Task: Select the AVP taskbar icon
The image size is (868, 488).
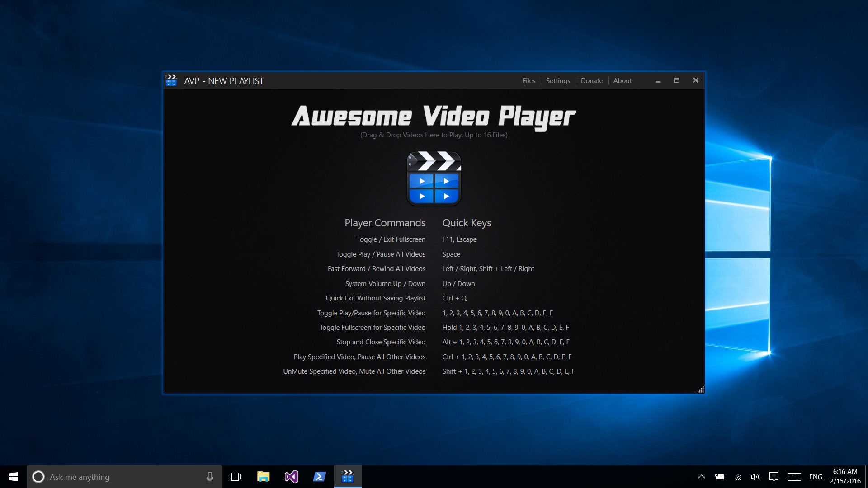Action: click(348, 477)
